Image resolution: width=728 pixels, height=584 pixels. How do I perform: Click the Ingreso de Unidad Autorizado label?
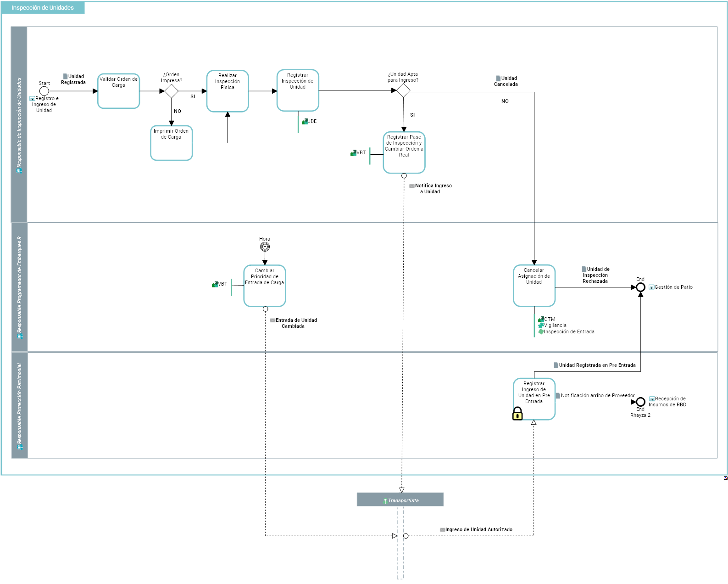point(479,530)
